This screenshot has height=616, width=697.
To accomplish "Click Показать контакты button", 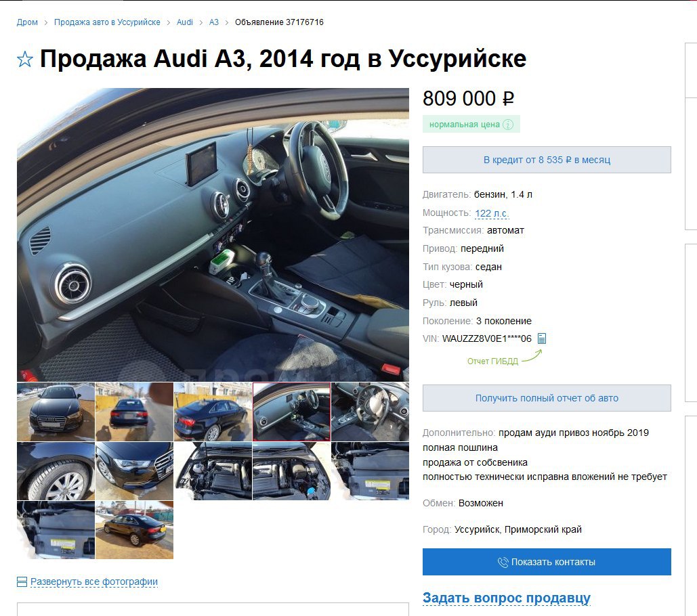I will pos(547,562).
